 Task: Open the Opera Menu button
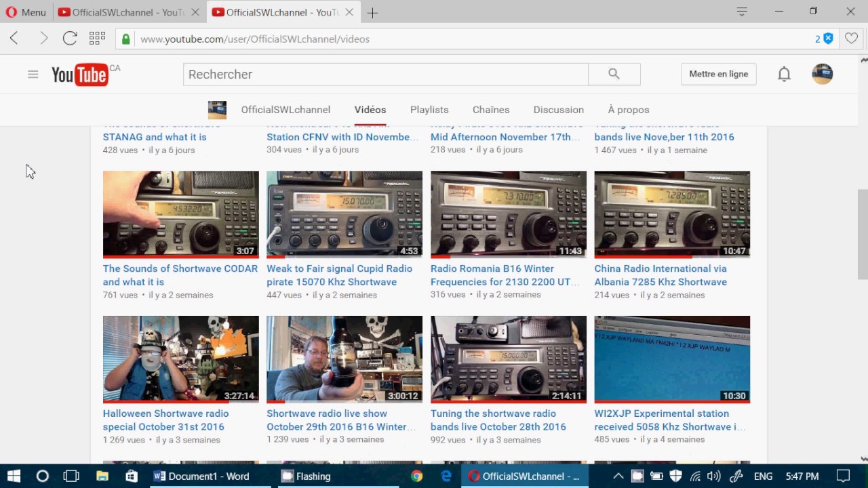tap(26, 12)
